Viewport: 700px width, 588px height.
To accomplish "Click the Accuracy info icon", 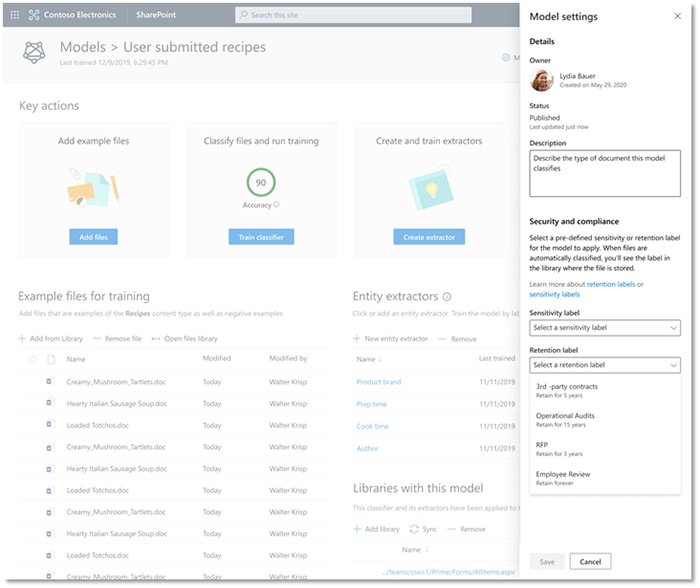I will (276, 204).
